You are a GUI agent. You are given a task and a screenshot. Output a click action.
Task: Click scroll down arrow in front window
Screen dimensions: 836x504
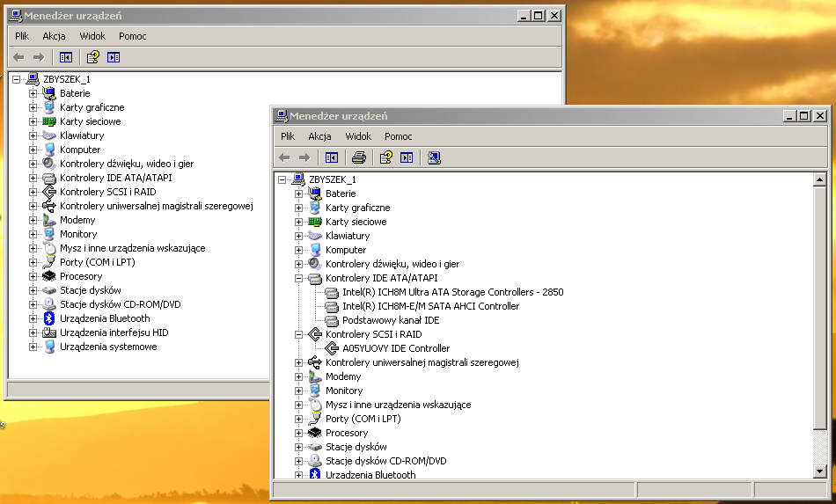click(820, 471)
